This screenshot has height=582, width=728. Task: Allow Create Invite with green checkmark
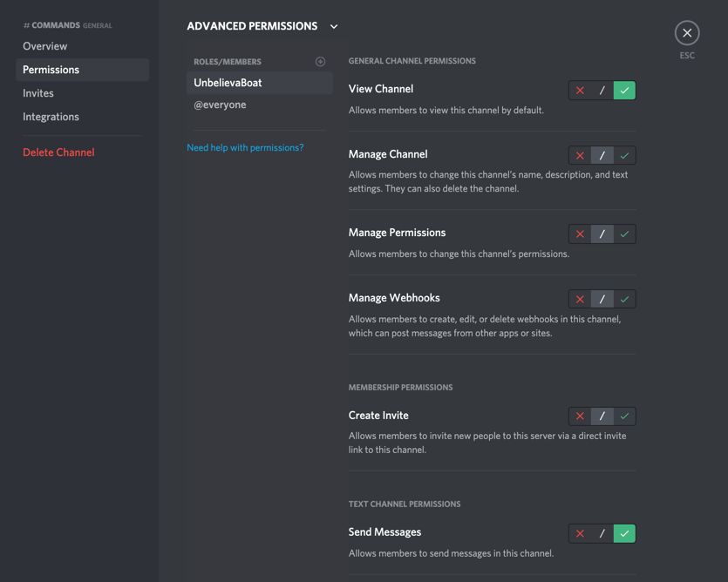pyautogui.click(x=624, y=416)
